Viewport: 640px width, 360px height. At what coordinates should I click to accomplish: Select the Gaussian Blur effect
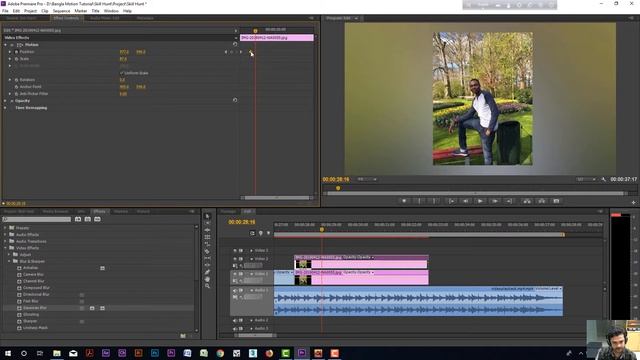35,308
